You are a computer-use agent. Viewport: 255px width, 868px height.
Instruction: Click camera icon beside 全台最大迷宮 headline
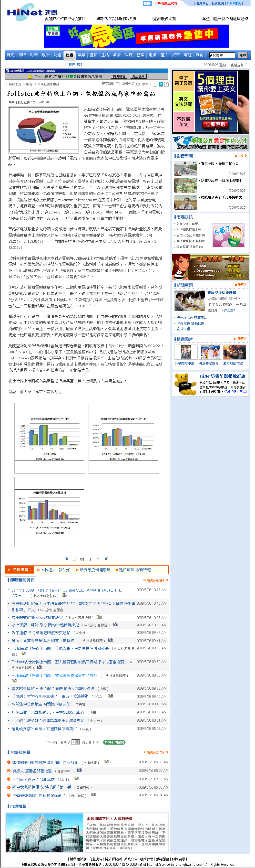76,778
